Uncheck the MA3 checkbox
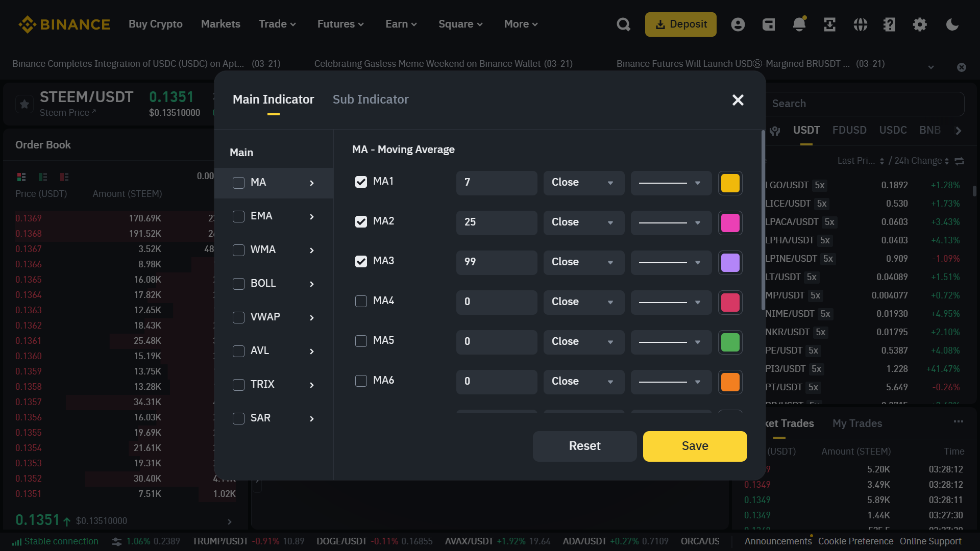Screen dimensions: 980x551 coord(361,262)
